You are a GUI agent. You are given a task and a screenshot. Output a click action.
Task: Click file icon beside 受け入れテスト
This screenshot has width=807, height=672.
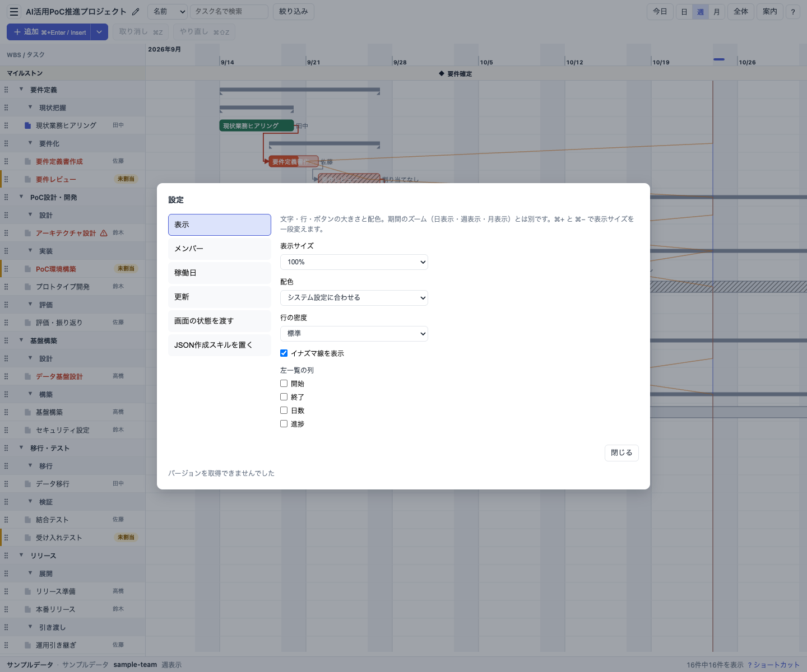(x=27, y=538)
